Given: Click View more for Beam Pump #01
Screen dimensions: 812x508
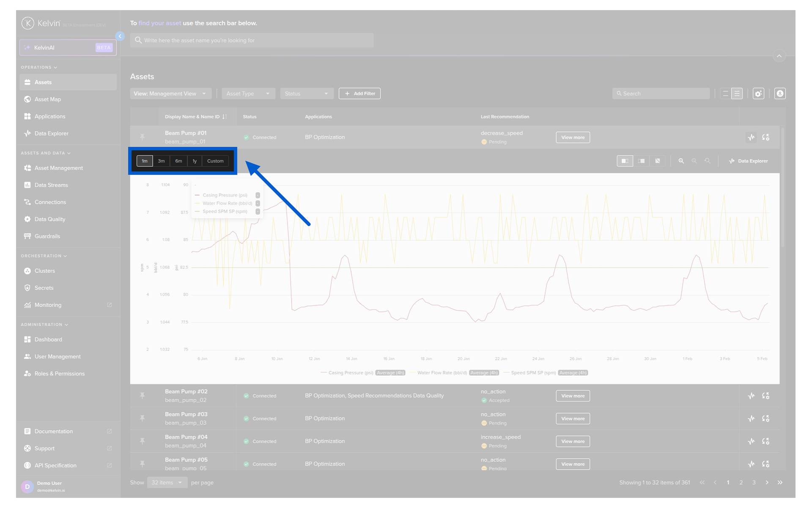Looking at the screenshot, I should point(573,137).
